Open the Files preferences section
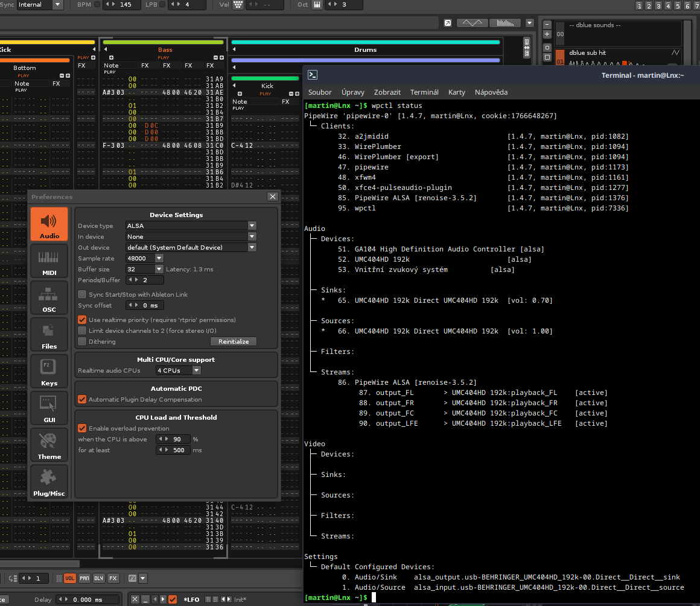700x606 pixels. 49,336
